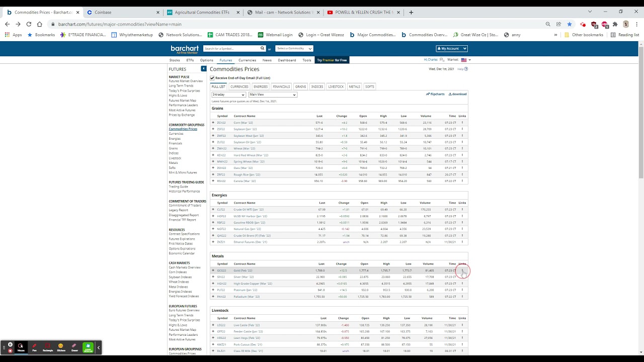Expand the Crude Oil WTI row
Viewport: 644px width, 362px height.
213,210
